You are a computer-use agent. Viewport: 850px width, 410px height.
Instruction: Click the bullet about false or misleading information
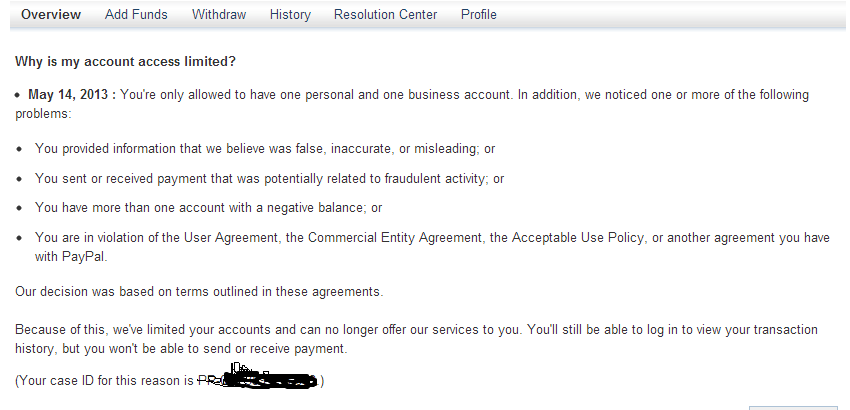265,149
